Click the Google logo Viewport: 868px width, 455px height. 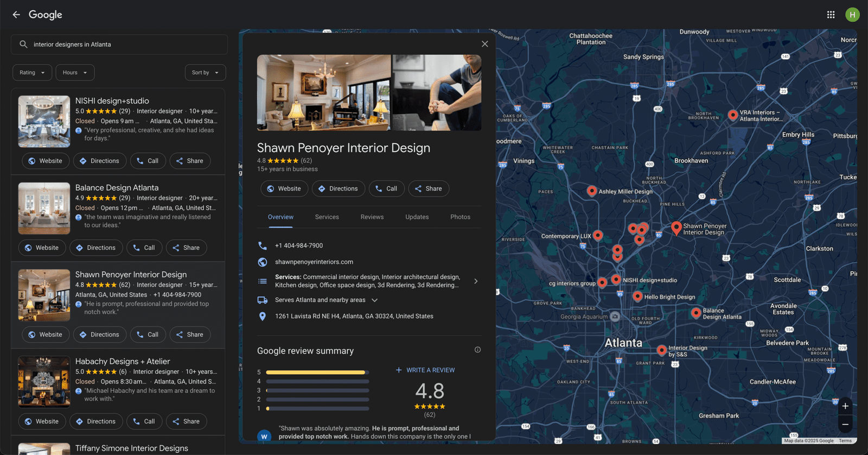(x=46, y=15)
